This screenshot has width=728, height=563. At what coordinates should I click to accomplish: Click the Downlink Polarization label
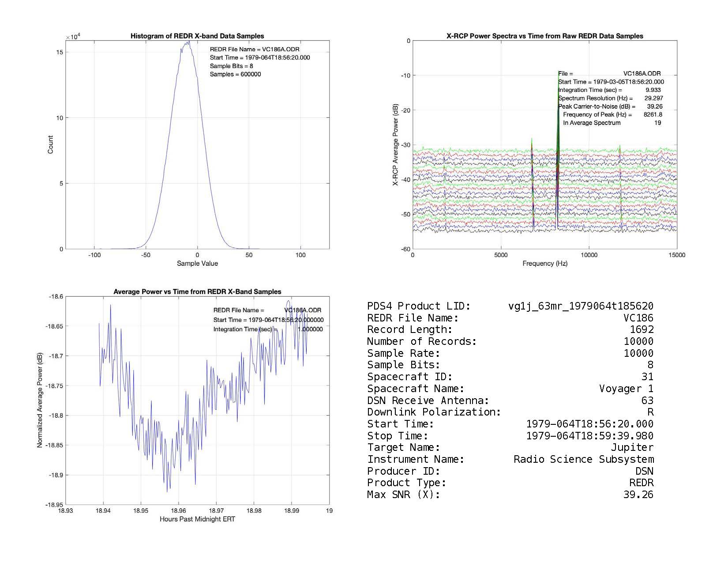(434, 412)
